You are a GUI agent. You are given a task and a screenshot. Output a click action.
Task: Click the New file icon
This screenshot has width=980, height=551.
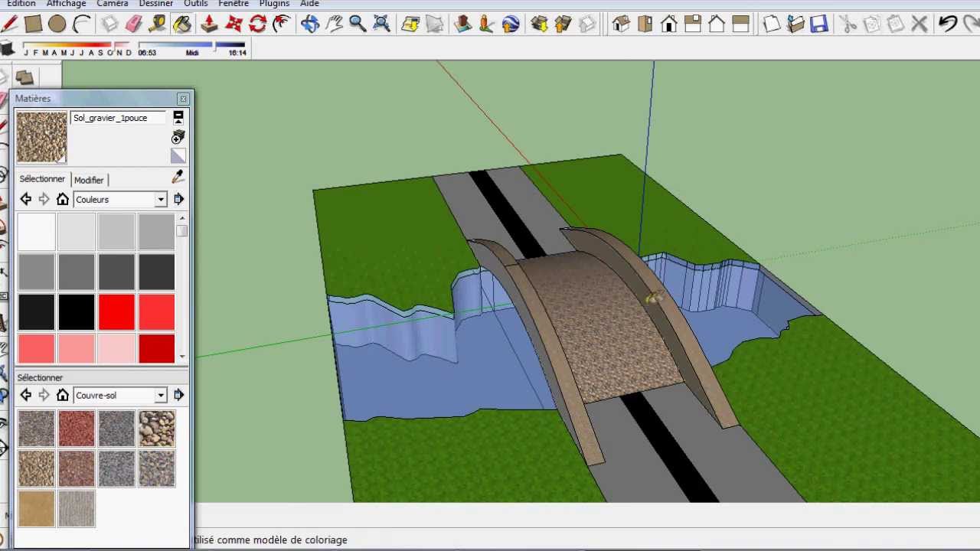(772, 24)
